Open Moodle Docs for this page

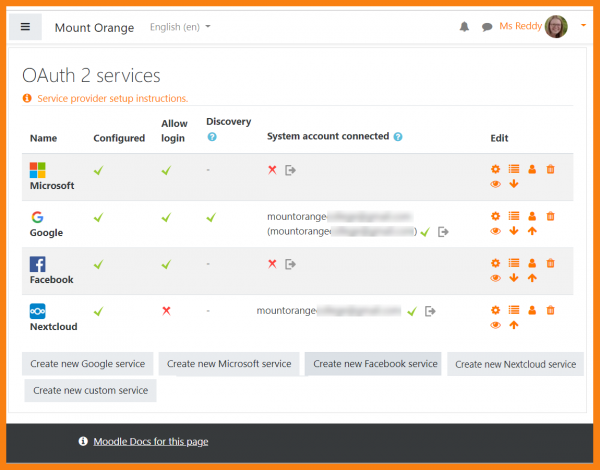click(150, 441)
